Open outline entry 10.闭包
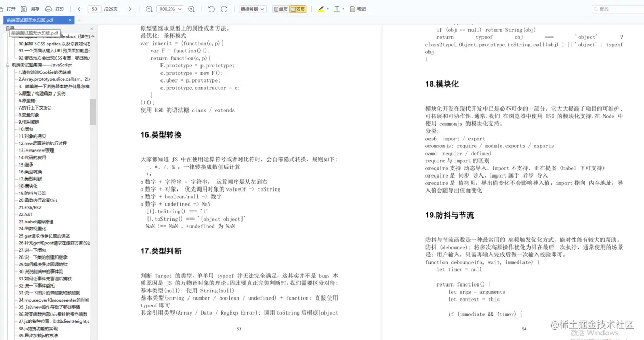Screen dimensions: 644x340 coord(26,129)
